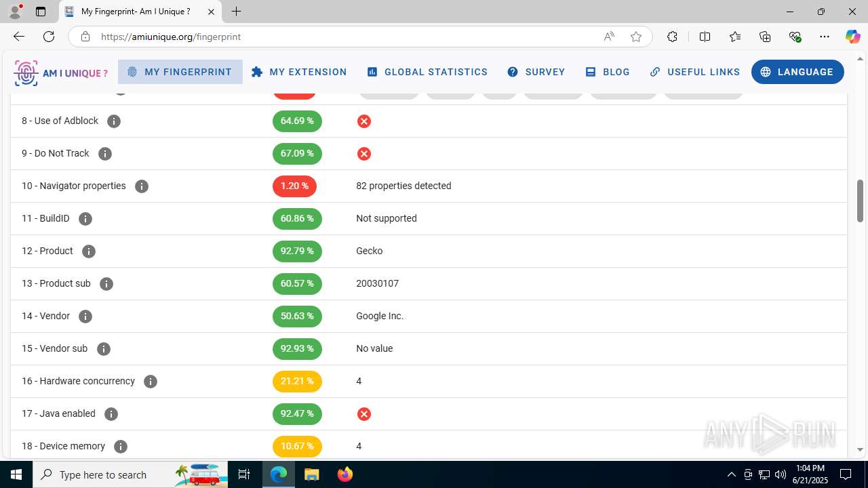Open the Survey page

coord(536,72)
